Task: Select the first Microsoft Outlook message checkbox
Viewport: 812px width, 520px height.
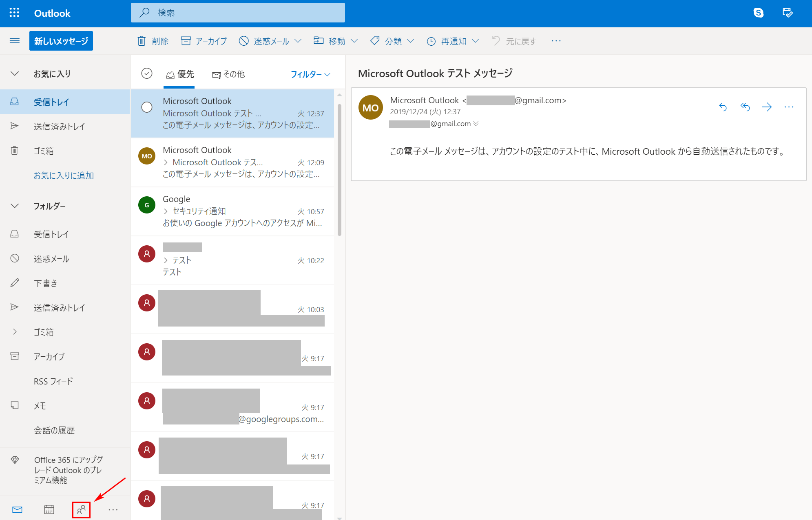Action: pyautogui.click(x=147, y=107)
